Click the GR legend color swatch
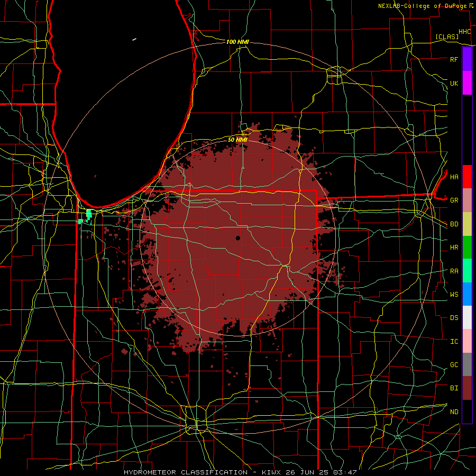 tap(467, 200)
